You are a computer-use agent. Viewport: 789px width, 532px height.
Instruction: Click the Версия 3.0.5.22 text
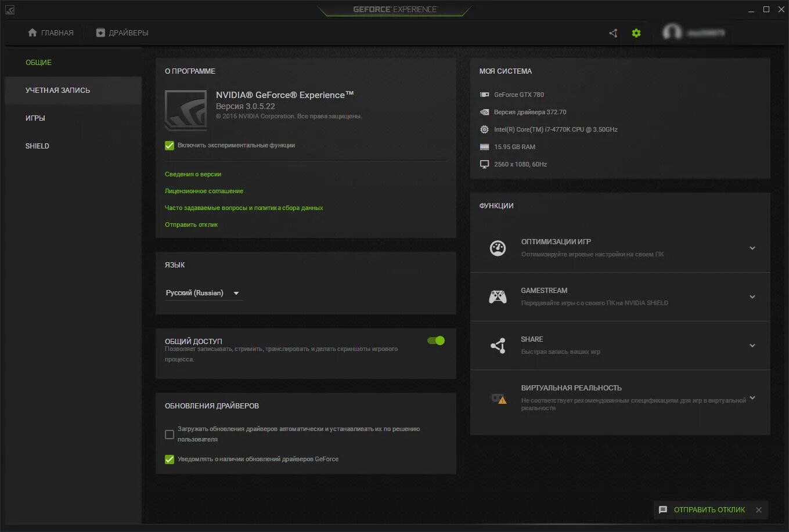246,106
